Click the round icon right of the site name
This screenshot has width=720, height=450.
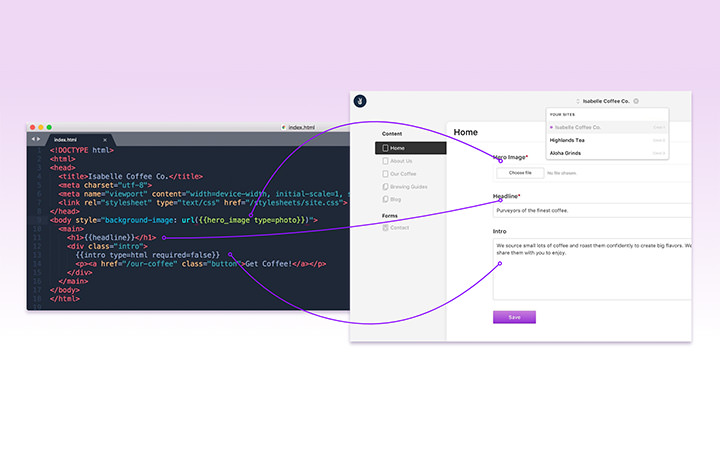[x=636, y=101]
